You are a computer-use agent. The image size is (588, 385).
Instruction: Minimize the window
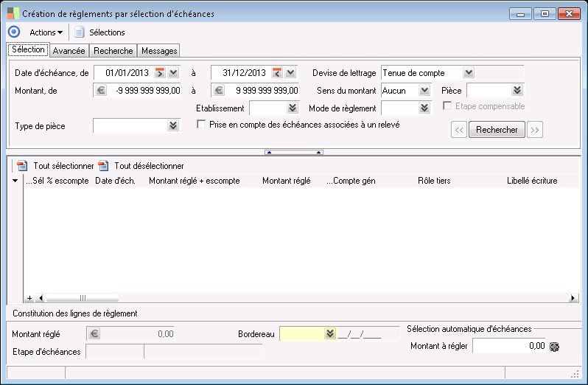(520, 14)
